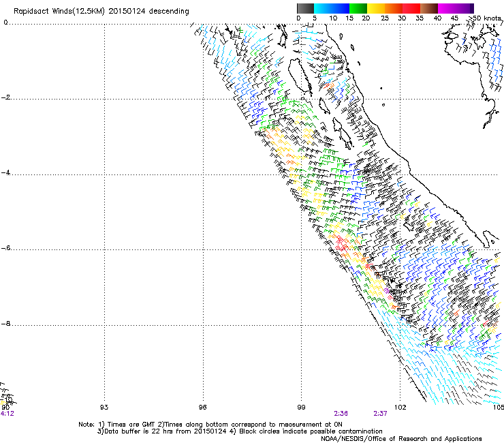Click the longitude axis label "99"
The width and height of the screenshot is (504, 443).
coord(301,408)
